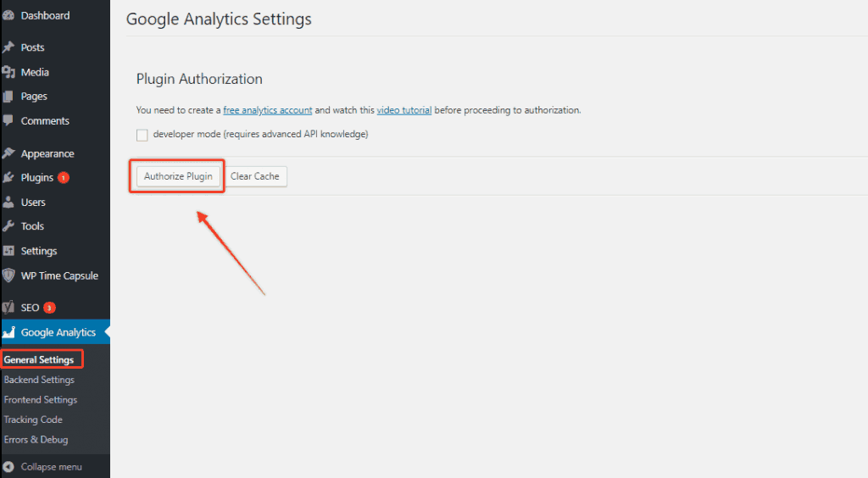The image size is (868, 478).
Task: Click the Google Analytics Settings title
Action: point(219,19)
